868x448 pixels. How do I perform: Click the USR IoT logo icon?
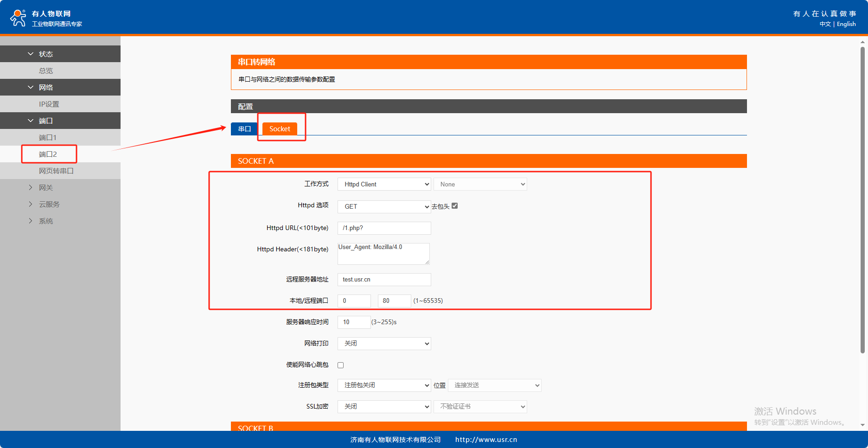click(18, 18)
